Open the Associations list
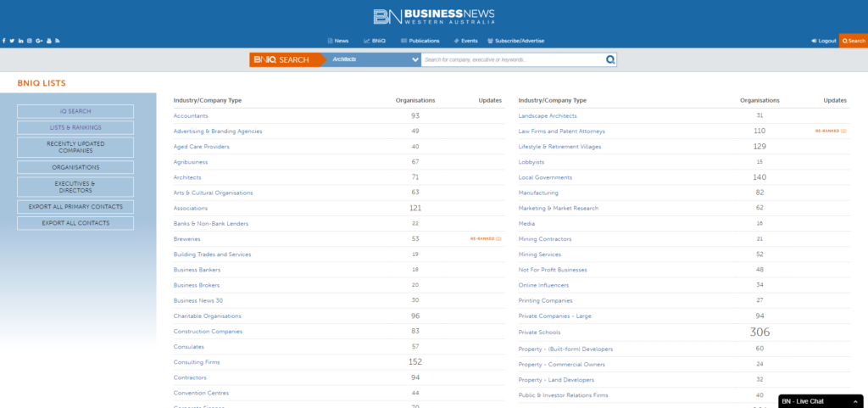Viewport: 868px width, 408px height. 191,208
